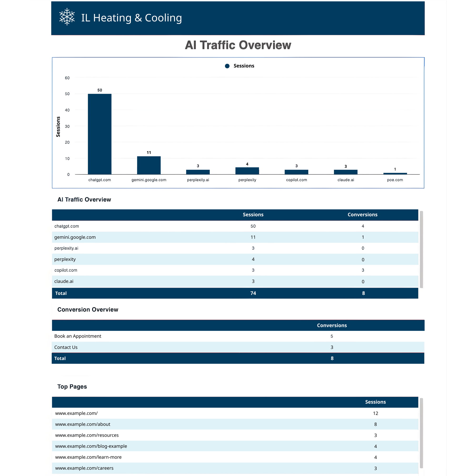
Task: Select the gemini.google.com bar in the chart
Action: [149, 165]
